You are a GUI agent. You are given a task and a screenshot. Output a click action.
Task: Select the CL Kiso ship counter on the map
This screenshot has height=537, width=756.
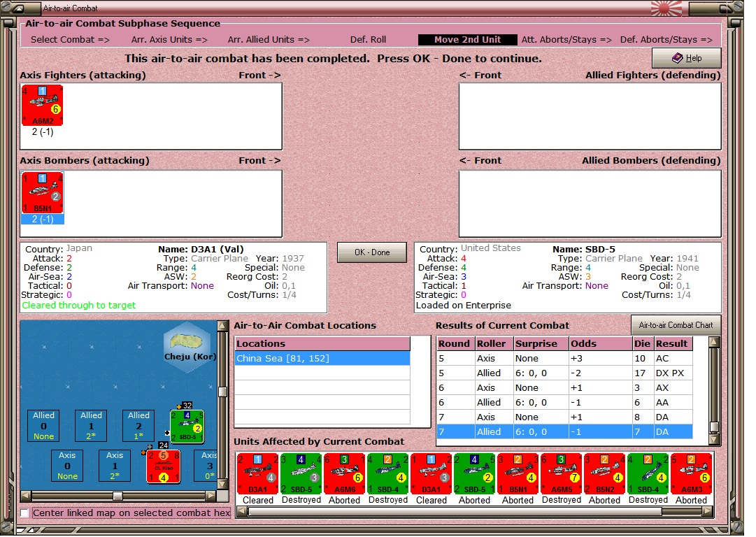pos(164,466)
